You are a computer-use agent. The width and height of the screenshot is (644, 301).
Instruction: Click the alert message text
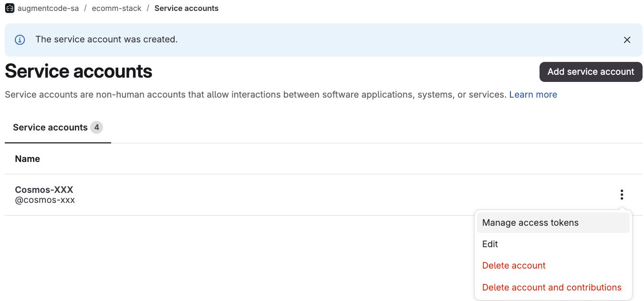(106, 40)
